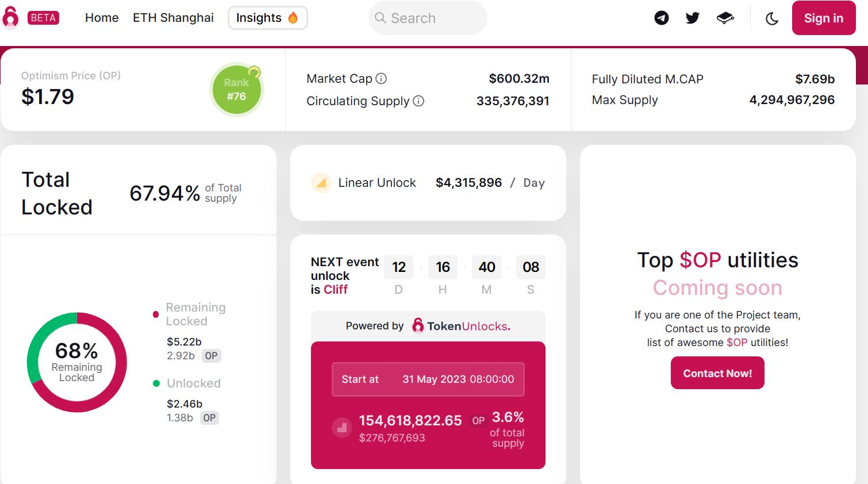The height and width of the screenshot is (484, 868).
Task: Open the Start at date selector
Action: click(x=428, y=379)
